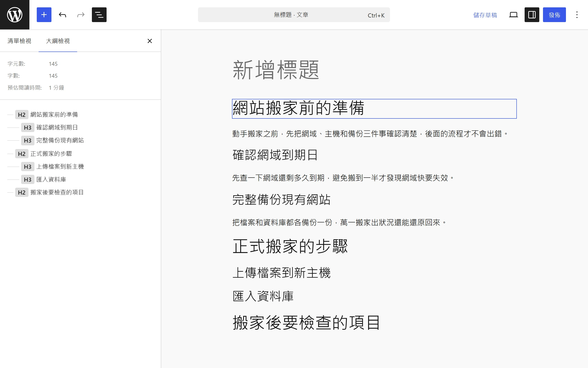This screenshot has height=368, width=588.
Task: Jump to outline item 確認網域到期日
Action: point(49,127)
